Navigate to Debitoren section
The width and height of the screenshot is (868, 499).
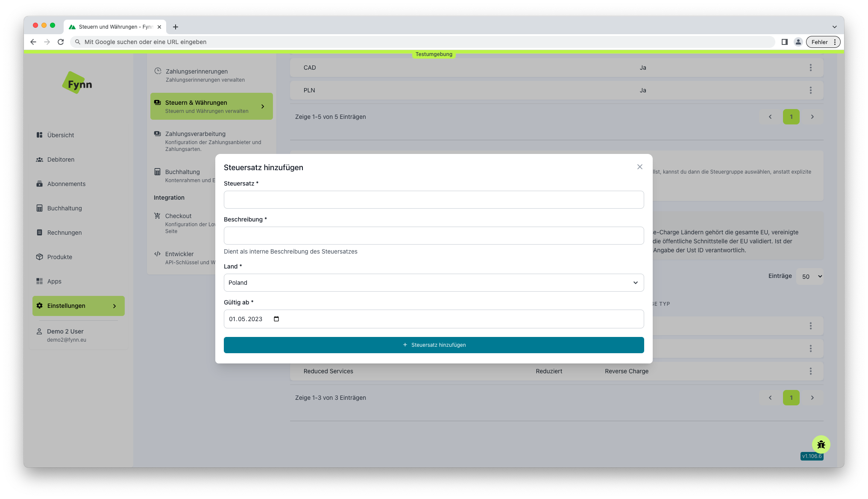[x=62, y=159]
